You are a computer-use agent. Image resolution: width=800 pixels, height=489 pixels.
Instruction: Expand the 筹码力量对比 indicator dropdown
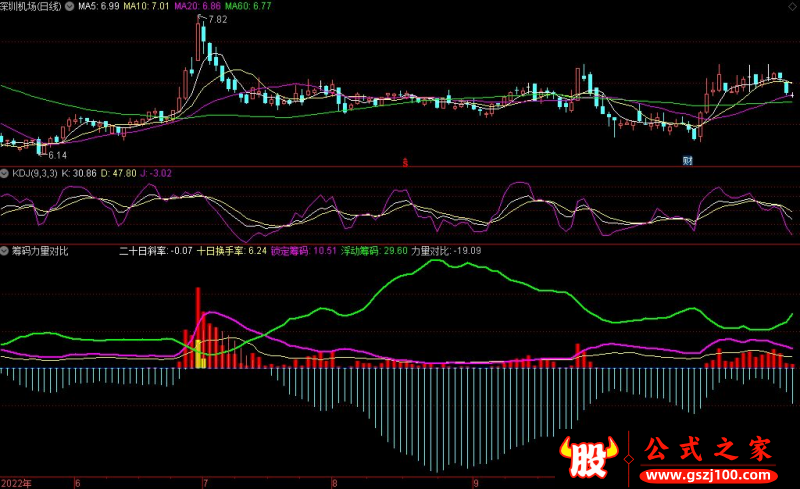pos(5,251)
